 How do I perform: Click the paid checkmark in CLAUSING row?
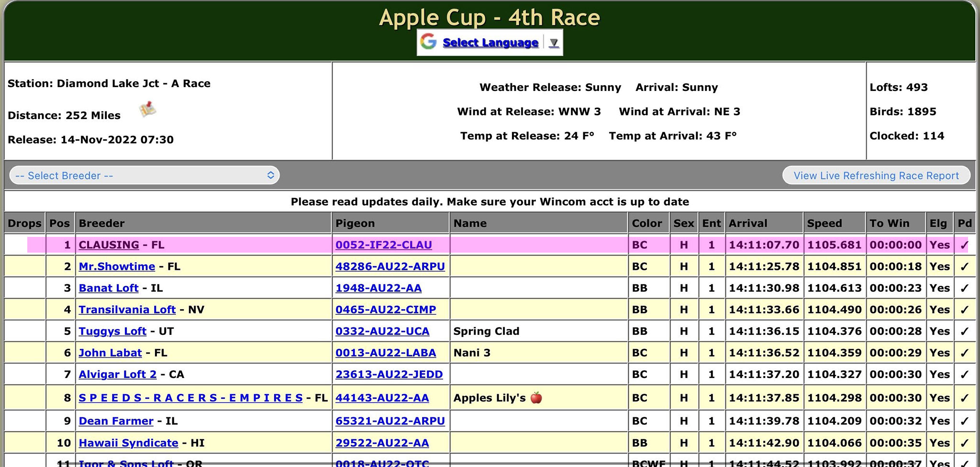[x=964, y=245]
